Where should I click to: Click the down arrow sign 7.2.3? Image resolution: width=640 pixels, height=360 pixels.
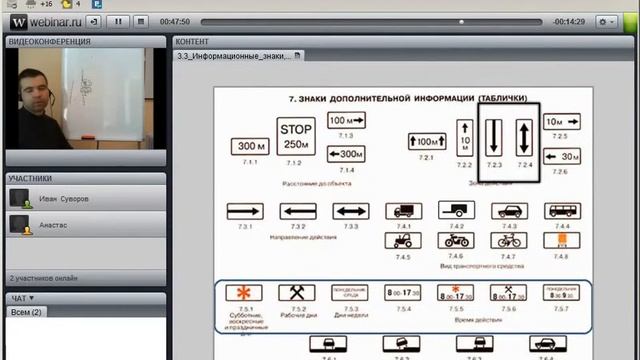click(494, 138)
